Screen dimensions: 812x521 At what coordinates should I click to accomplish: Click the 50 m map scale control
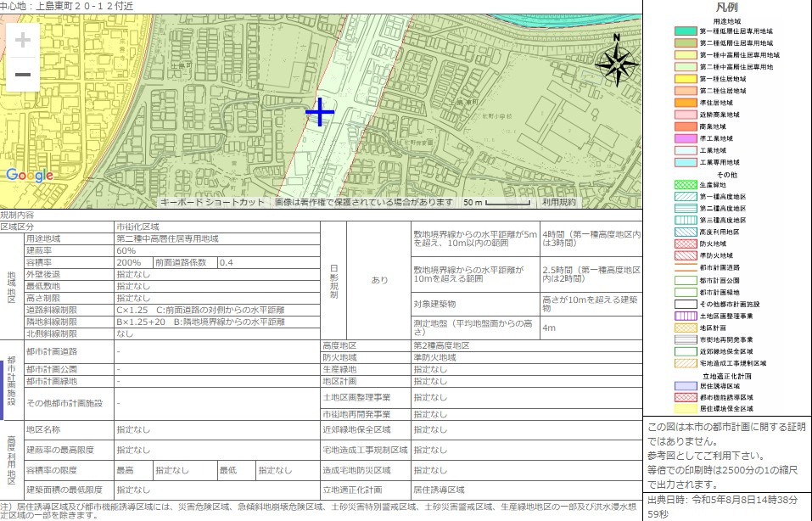(x=496, y=203)
